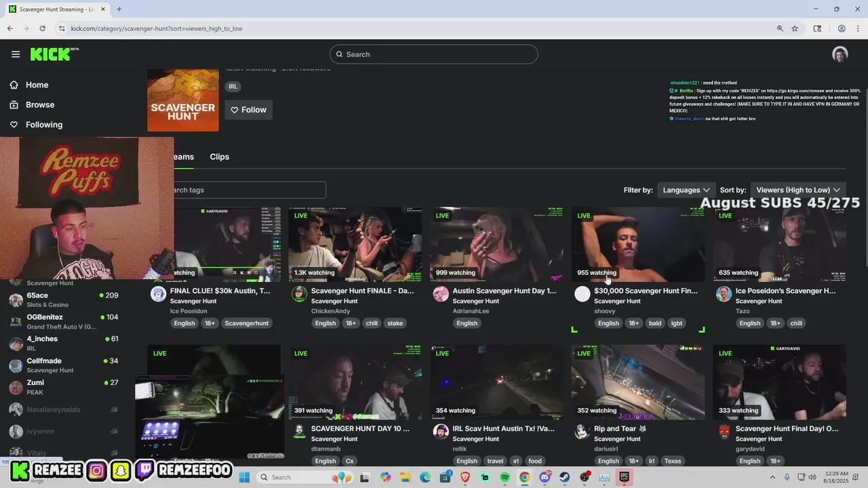Open offline ivywren channel in sidebar
This screenshot has width=868, height=488.
[64, 431]
